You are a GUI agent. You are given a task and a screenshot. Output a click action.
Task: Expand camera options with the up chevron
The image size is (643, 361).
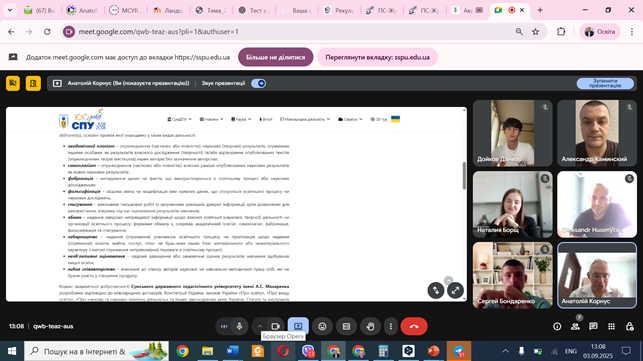click(x=260, y=326)
